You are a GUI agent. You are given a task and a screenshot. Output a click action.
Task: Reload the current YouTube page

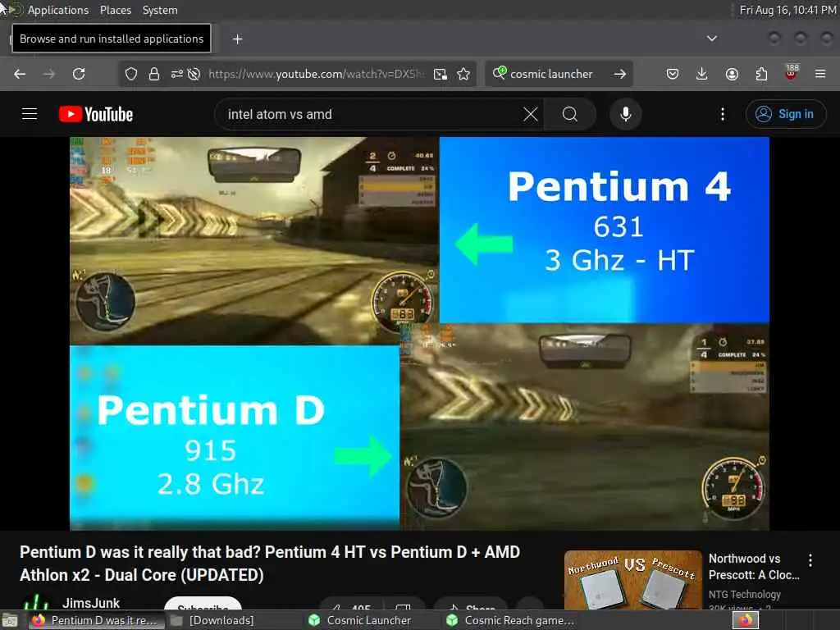(79, 74)
